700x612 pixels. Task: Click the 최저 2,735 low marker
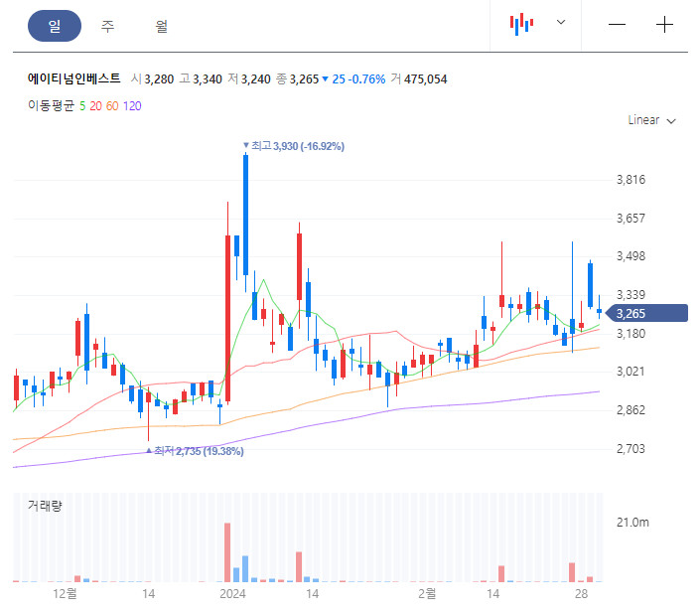tap(195, 451)
